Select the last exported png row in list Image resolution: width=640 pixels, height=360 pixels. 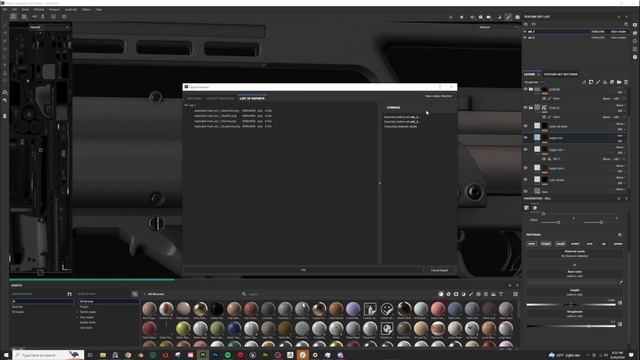click(x=233, y=127)
